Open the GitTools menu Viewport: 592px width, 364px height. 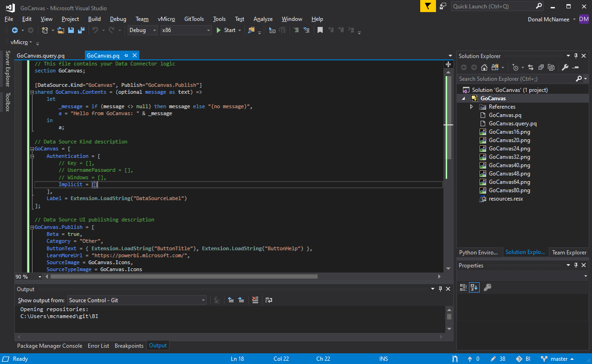[194, 19]
